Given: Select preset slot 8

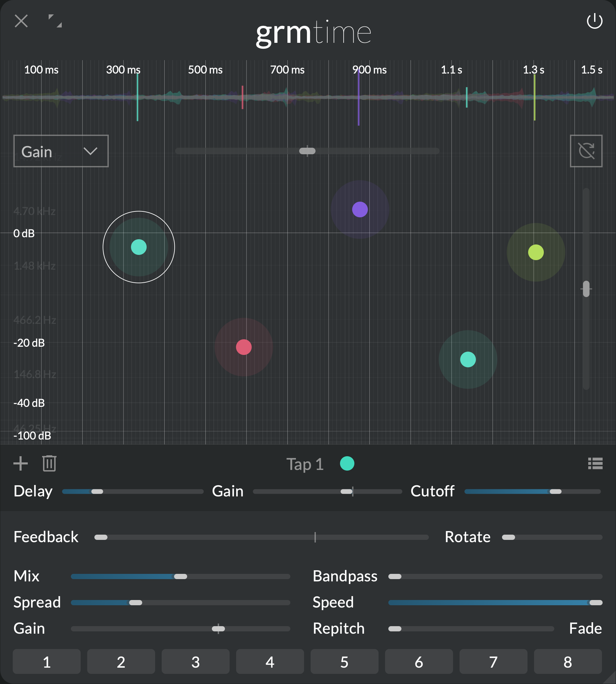Looking at the screenshot, I should click(568, 662).
